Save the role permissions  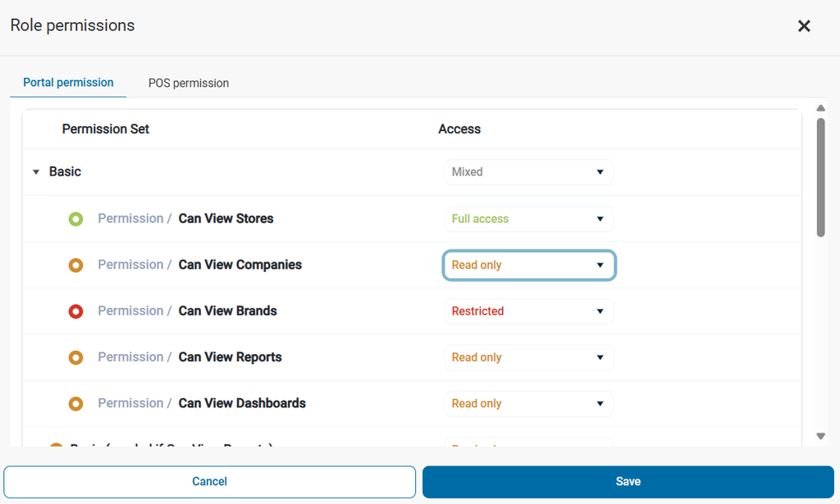click(628, 482)
